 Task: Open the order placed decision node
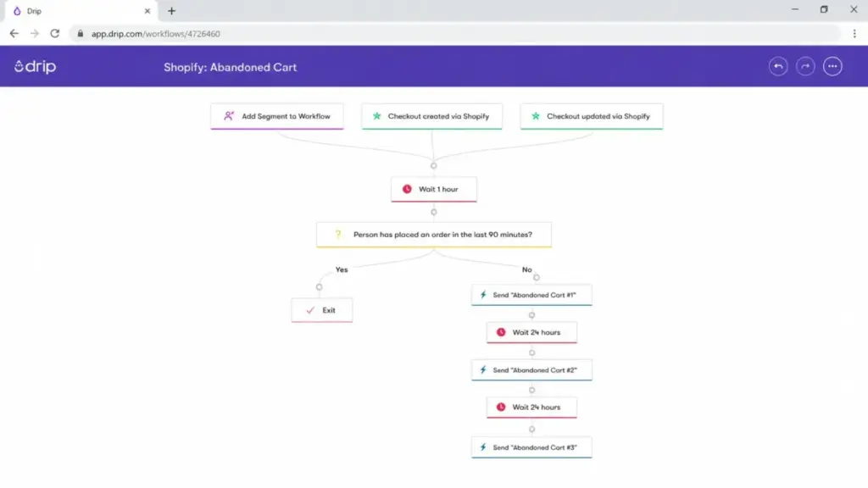tap(434, 235)
